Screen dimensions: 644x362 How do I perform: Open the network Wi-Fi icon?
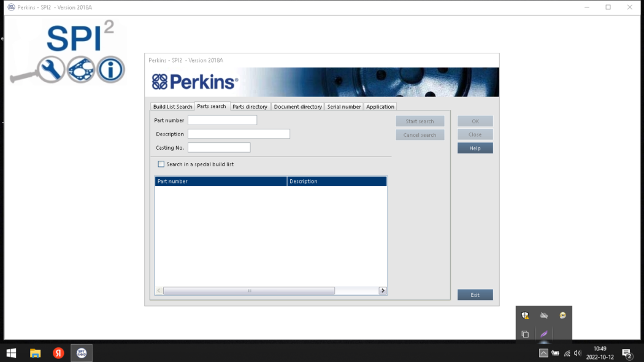(567, 353)
